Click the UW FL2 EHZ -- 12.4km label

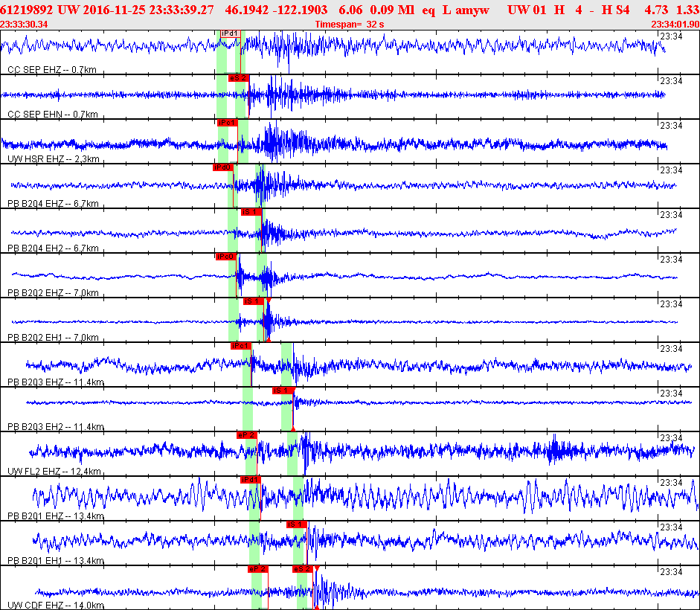54,472
